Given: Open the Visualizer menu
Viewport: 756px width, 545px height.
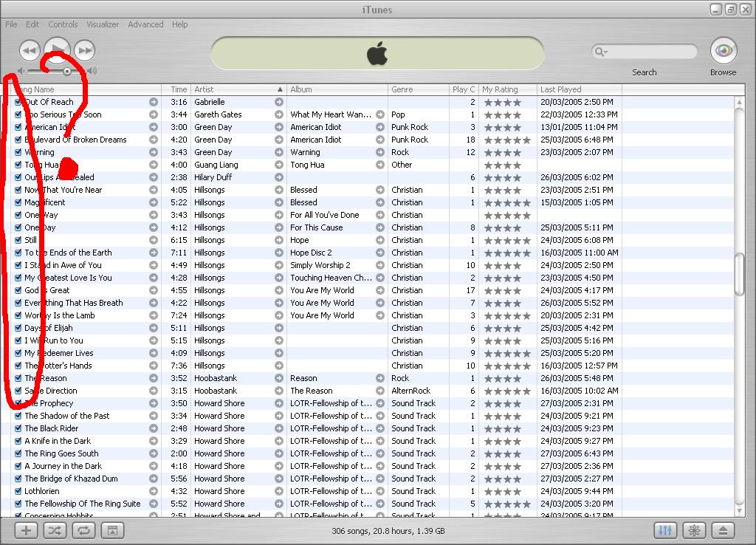Looking at the screenshot, I should pos(103,24).
